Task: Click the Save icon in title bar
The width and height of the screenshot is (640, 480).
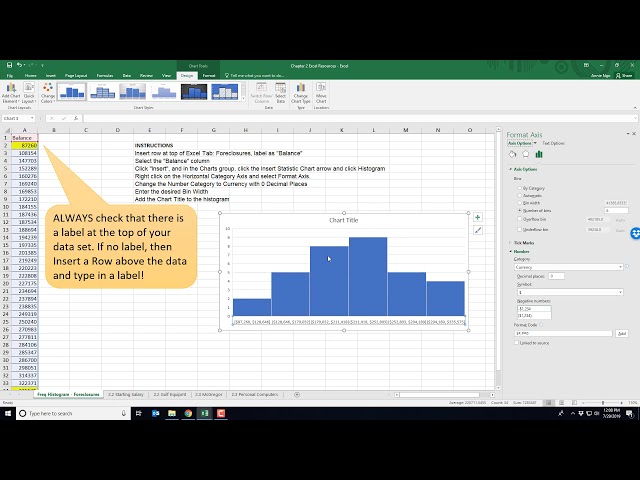Action: click(9, 65)
